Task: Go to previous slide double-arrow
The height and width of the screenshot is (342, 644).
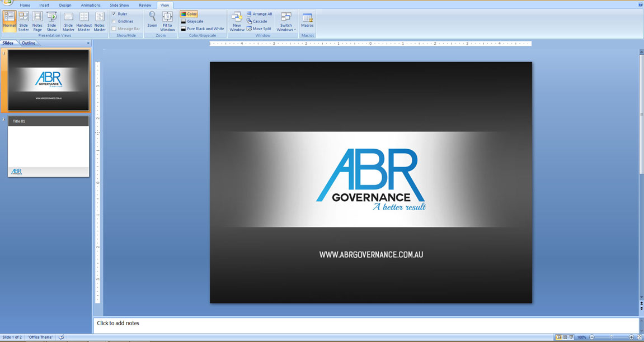Action: click(642, 303)
